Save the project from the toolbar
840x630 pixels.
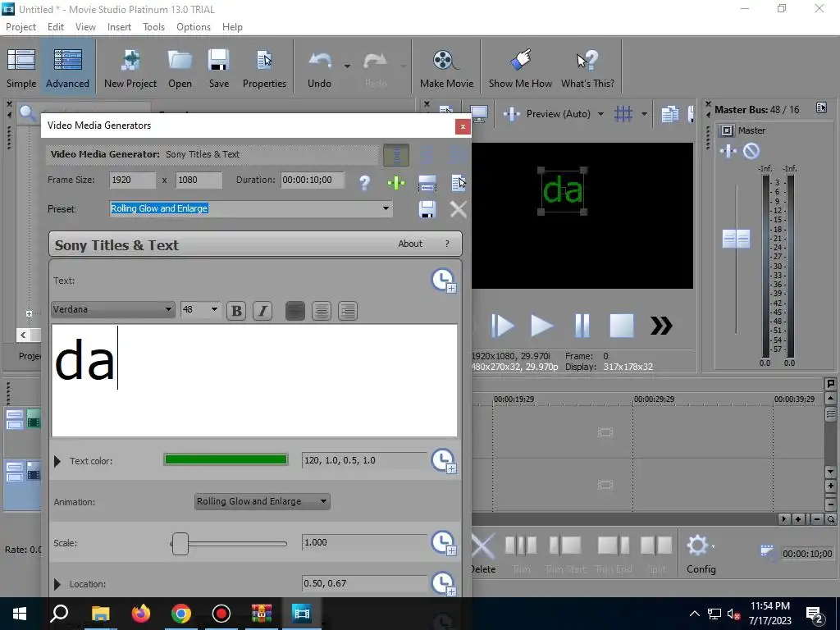pyautogui.click(x=218, y=68)
